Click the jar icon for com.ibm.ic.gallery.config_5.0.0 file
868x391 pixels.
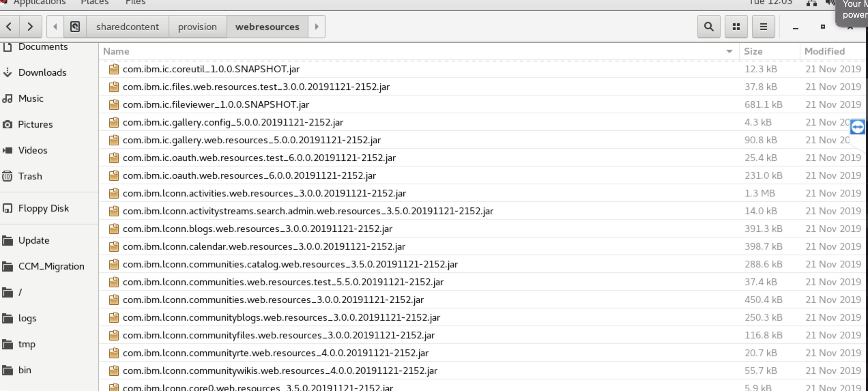coord(114,122)
